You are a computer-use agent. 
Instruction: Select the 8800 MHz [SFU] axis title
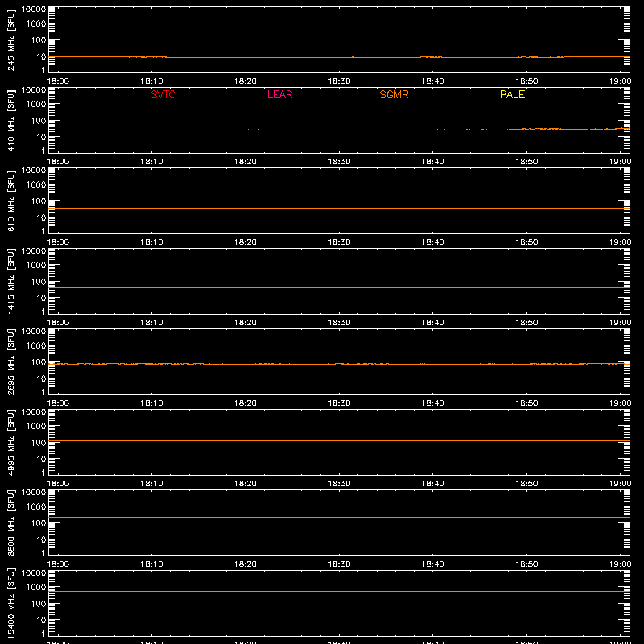tap(10, 522)
